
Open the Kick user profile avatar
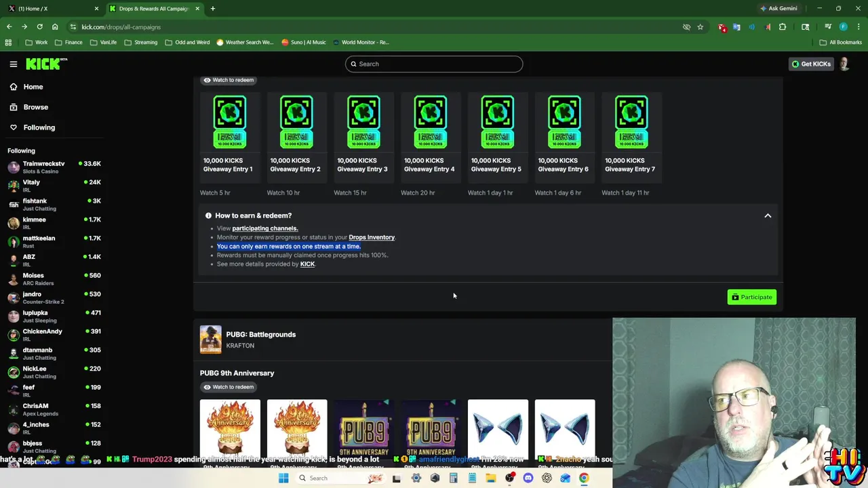coord(844,64)
